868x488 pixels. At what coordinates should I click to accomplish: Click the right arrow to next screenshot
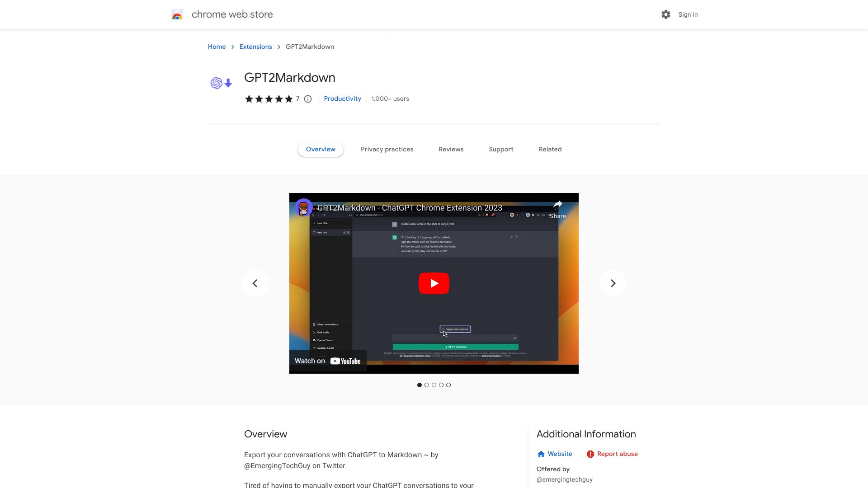coord(613,283)
